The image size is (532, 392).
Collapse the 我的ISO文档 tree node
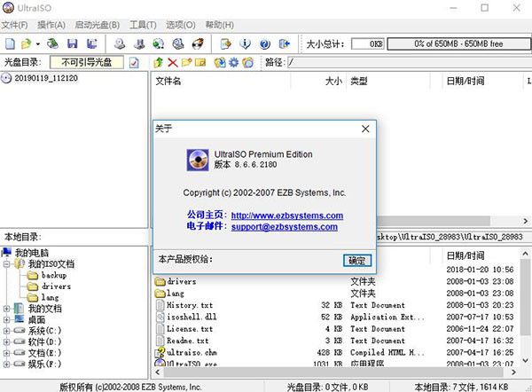pyautogui.click(x=8, y=264)
